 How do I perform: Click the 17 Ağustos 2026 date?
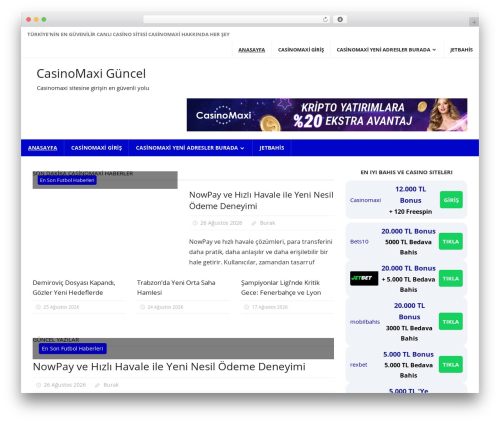pyautogui.click(x=270, y=307)
